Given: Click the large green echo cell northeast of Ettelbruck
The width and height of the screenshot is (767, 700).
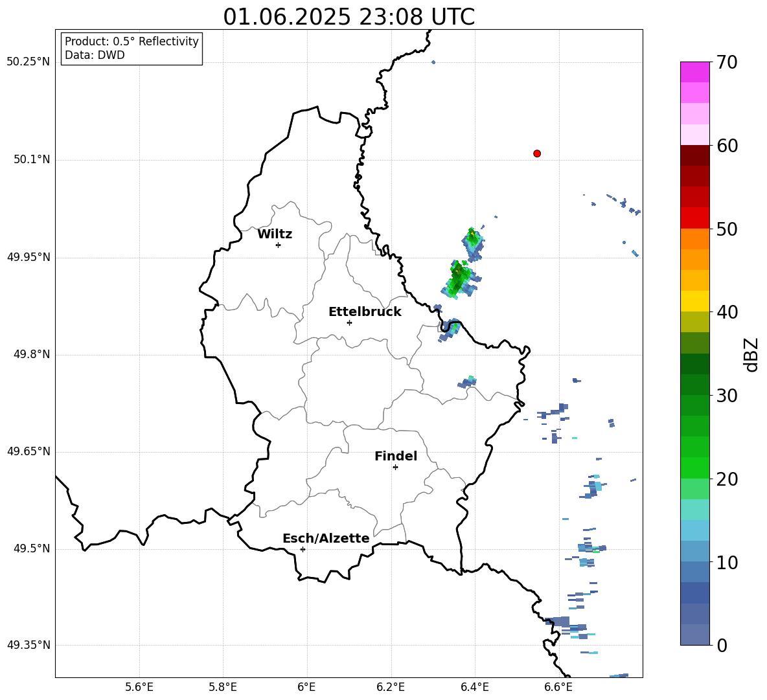Looking at the screenshot, I should 459,280.
